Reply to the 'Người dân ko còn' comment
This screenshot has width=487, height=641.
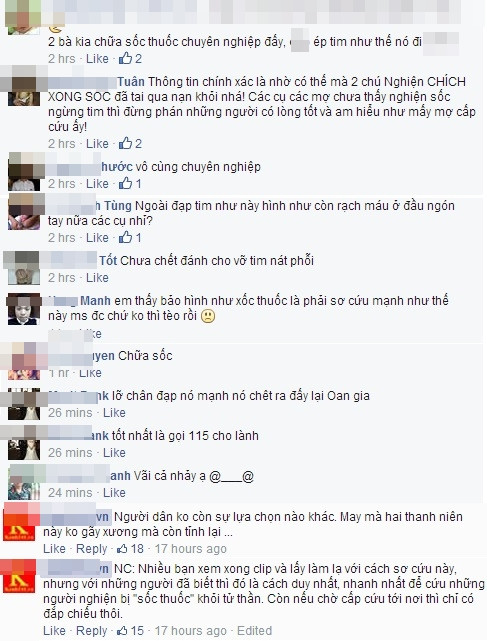point(92,549)
